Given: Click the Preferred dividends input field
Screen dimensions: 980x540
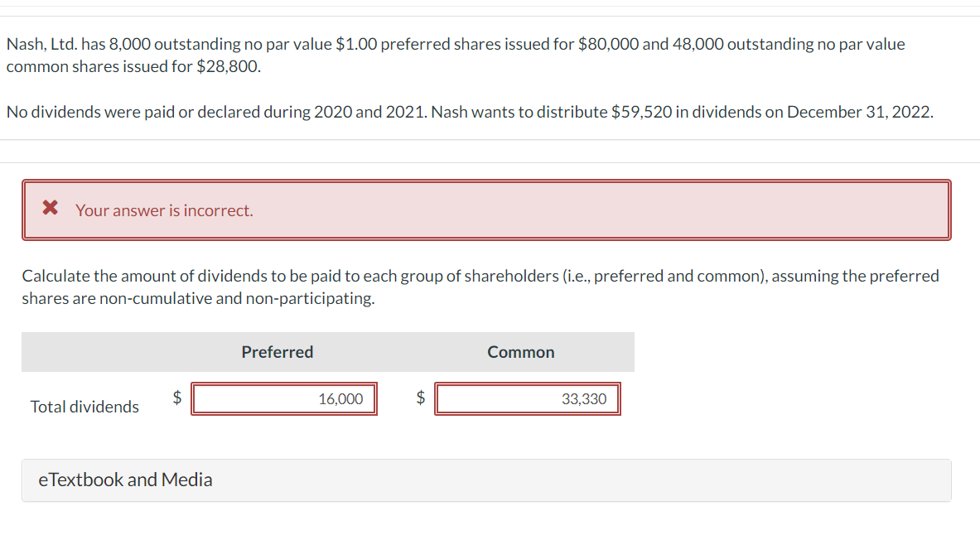Looking at the screenshot, I should click(284, 399).
